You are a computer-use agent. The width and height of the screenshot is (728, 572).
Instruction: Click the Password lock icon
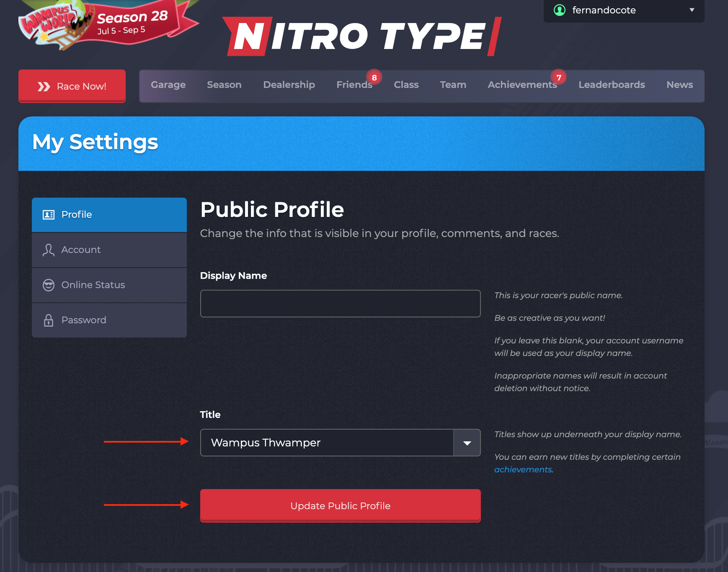[x=48, y=320]
